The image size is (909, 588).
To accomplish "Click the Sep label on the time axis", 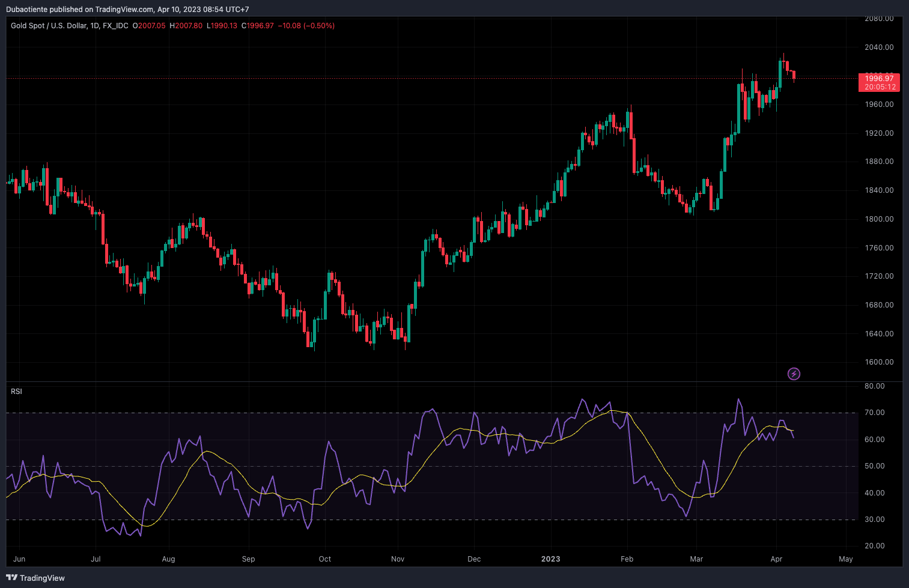I will click(x=249, y=559).
